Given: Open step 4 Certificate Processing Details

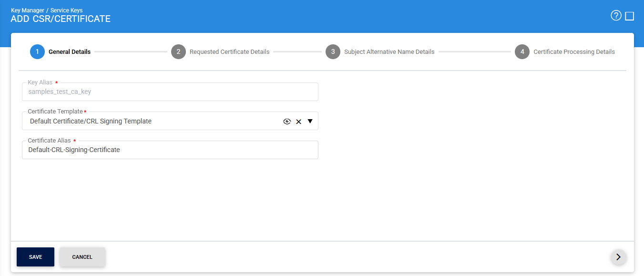Looking at the screenshot, I should [x=565, y=51].
